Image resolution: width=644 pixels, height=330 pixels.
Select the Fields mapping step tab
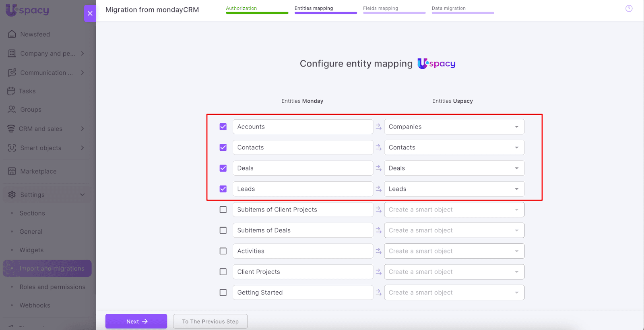[x=394, y=9]
